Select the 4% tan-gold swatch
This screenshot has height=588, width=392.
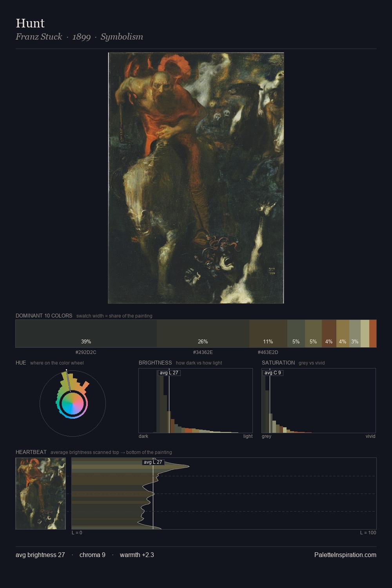[x=343, y=334]
